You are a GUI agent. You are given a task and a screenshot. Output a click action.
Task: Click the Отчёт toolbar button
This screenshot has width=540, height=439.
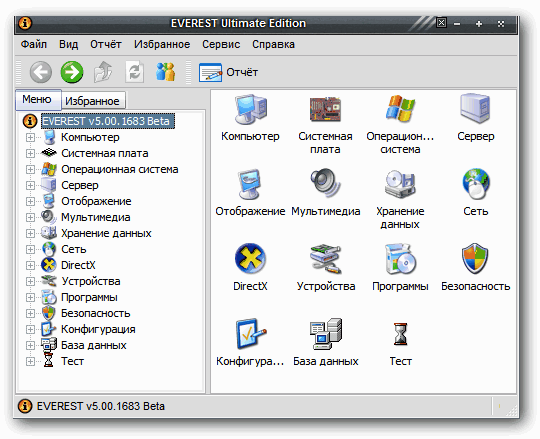coord(228,72)
